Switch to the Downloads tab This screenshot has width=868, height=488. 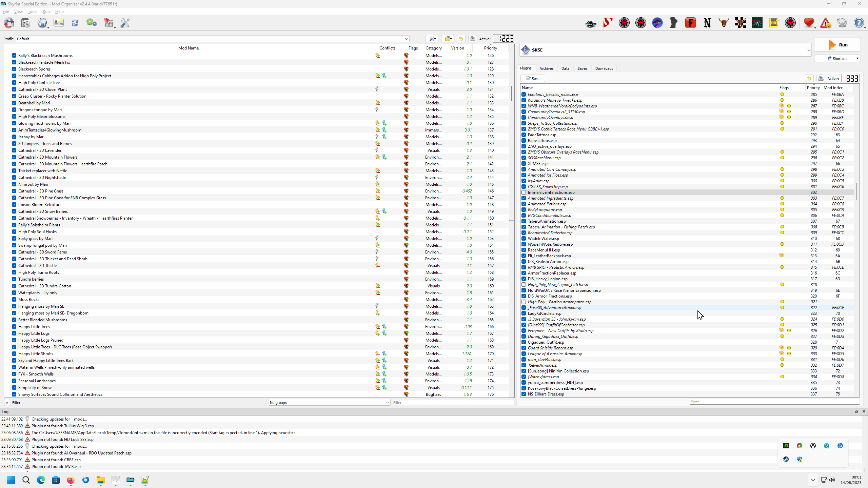click(x=604, y=68)
